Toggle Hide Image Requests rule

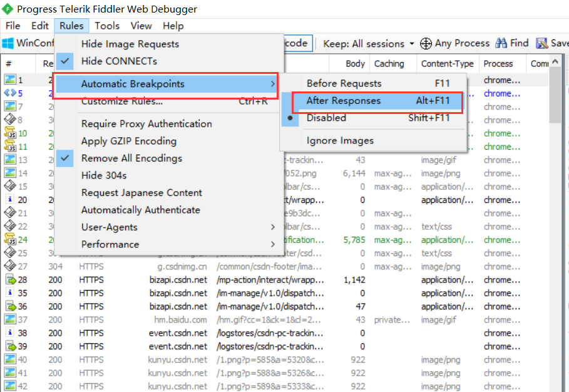[169, 44]
